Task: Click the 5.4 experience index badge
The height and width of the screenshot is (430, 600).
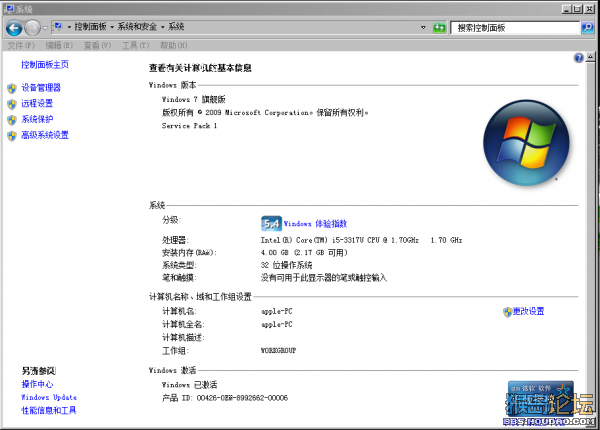Action: (271, 223)
